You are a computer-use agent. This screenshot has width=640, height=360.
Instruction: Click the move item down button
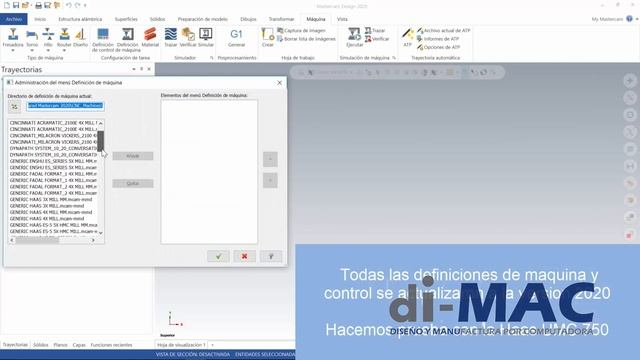(x=270, y=180)
